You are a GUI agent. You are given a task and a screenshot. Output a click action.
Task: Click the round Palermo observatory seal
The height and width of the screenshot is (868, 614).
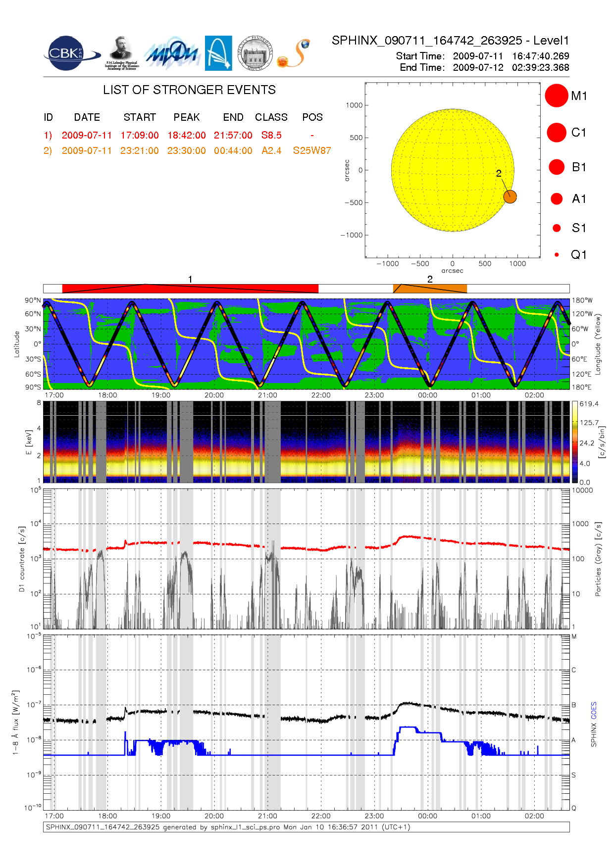[255, 53]
